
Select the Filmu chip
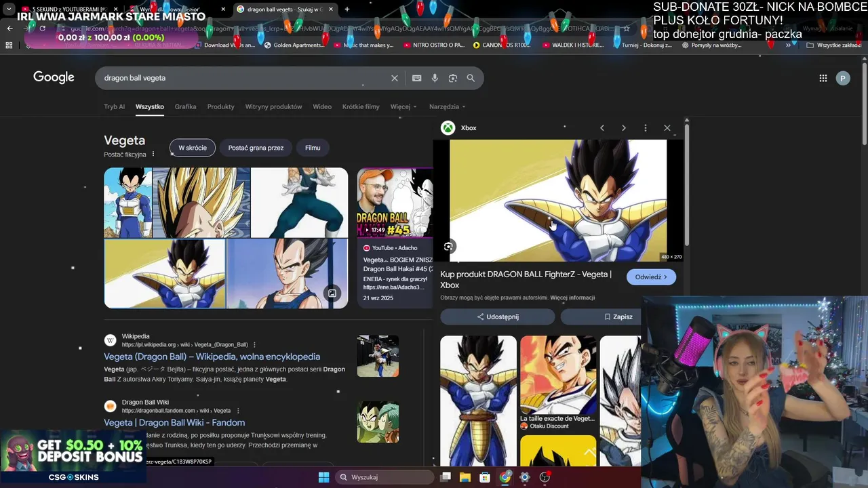313,148
